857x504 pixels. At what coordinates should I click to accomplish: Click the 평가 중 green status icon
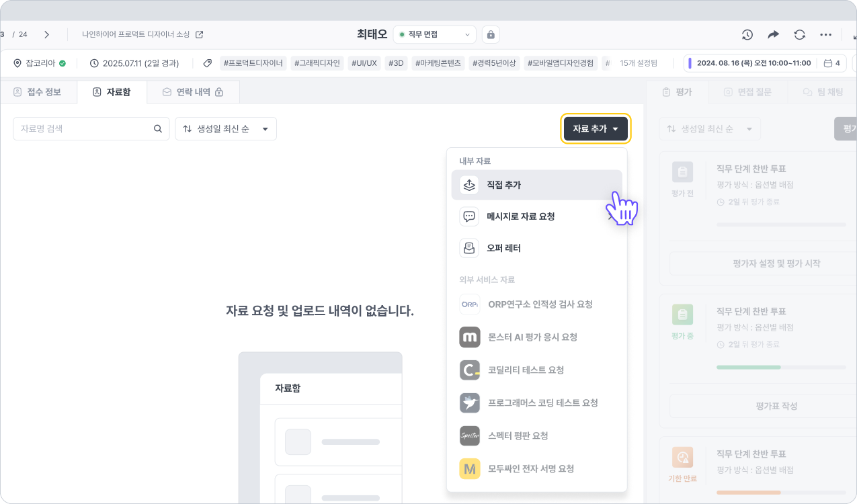point(683,314)
